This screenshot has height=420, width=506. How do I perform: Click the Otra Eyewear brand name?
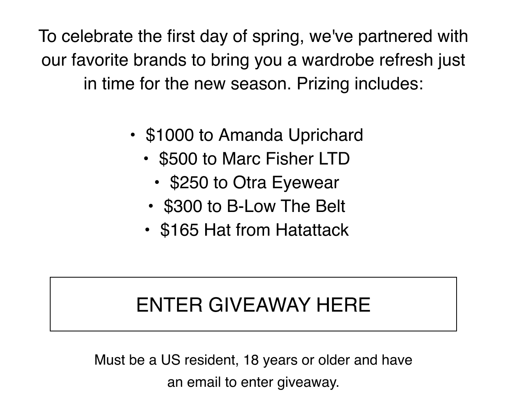(286, 182)
